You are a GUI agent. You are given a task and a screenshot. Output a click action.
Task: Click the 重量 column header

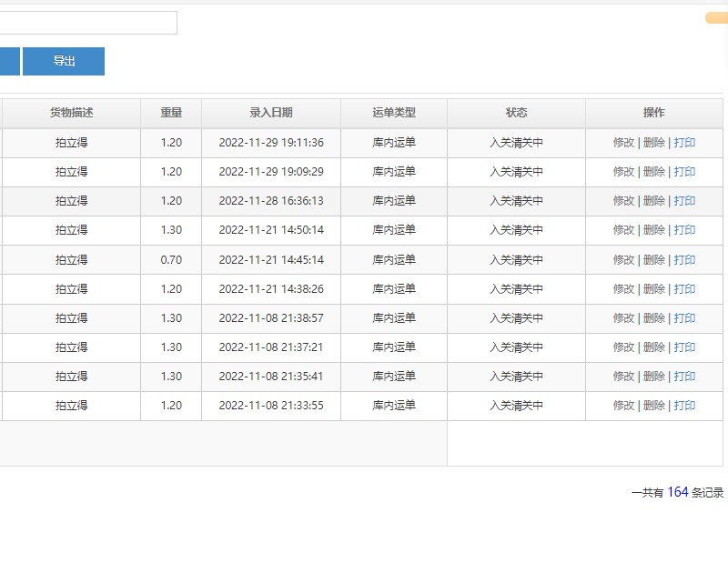pyautogui.click(x=171, y=113)
